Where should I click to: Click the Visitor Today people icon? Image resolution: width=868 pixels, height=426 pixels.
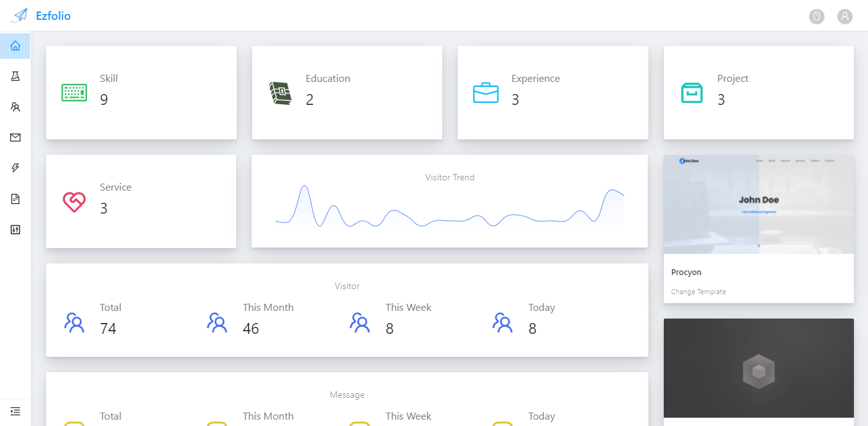pyautogui.click(x=502, y=322)
